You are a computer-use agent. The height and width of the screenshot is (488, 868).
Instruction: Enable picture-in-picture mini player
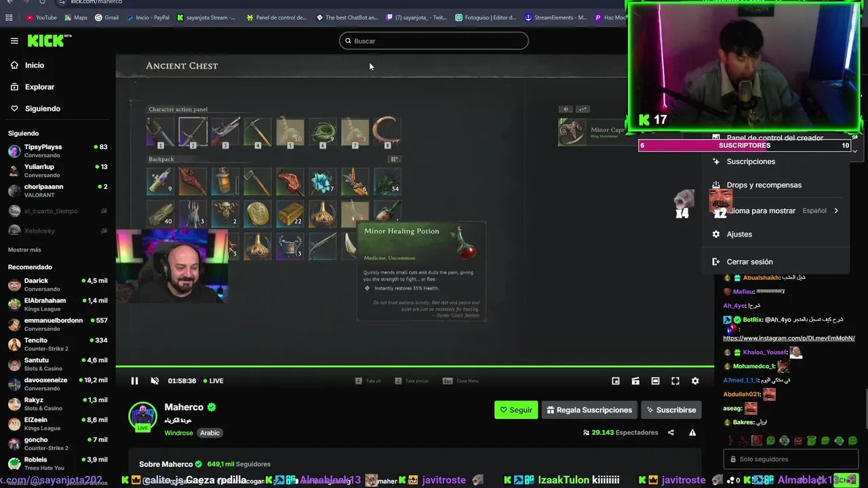tap(616, 381)
